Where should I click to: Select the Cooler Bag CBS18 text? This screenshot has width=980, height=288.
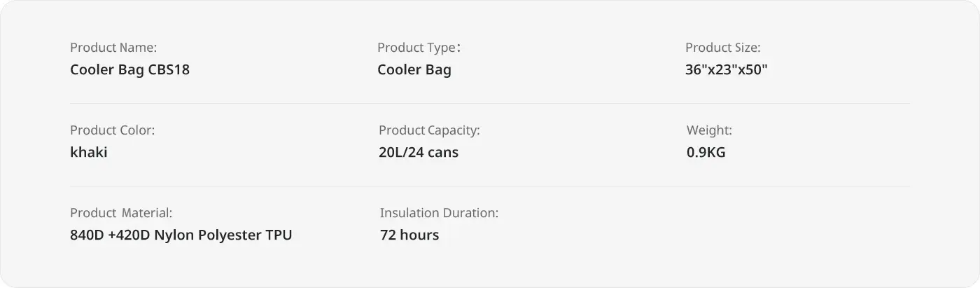[x=129, y=70]
